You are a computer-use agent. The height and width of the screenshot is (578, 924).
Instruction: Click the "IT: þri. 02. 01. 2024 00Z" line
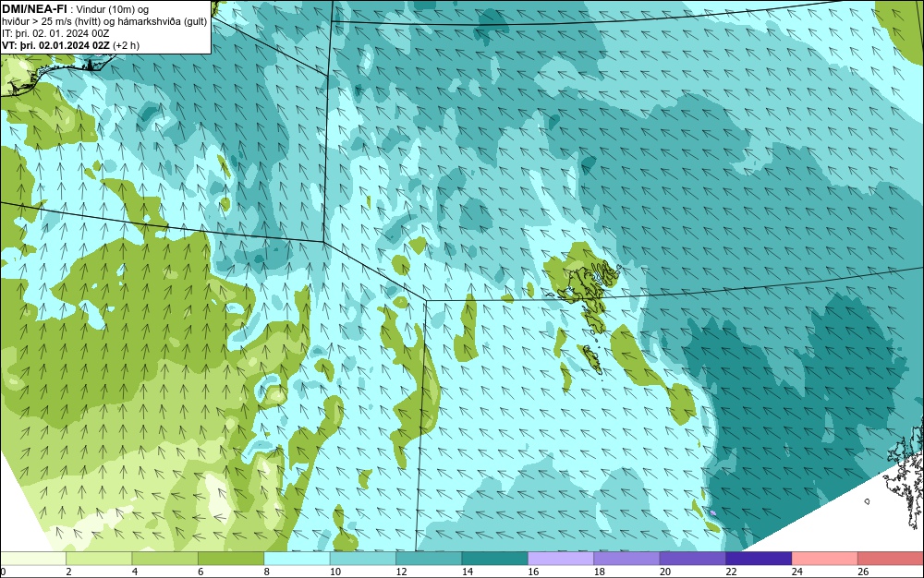click(x=55, y=33)
